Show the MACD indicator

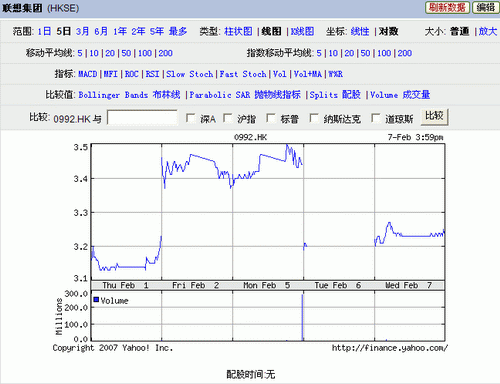pos(87,74)
